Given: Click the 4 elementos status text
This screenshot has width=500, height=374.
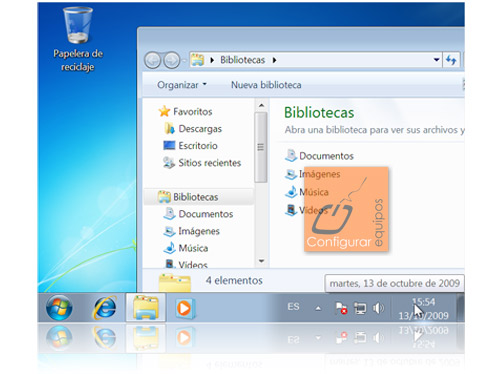Looking at the screenshot, I should click(x=234, y=280).
